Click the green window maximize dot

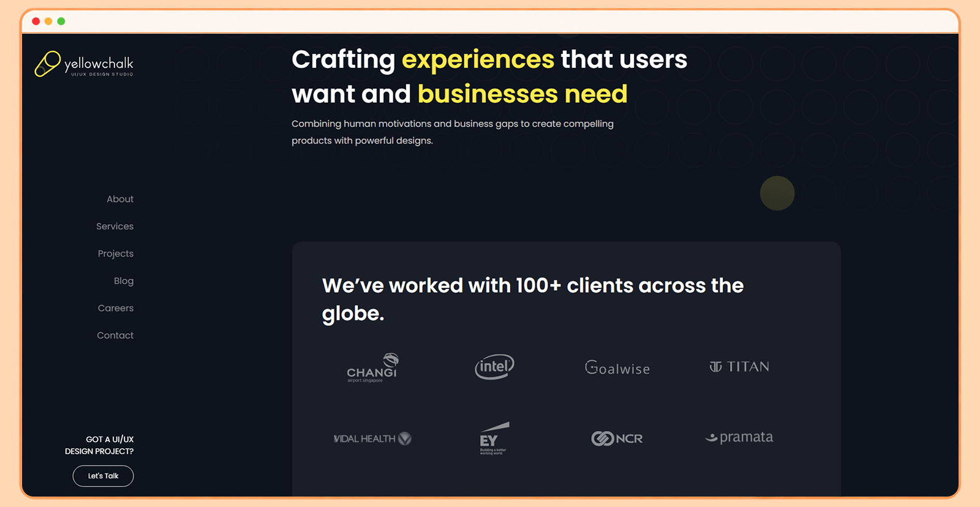click(x=61, y=21)
